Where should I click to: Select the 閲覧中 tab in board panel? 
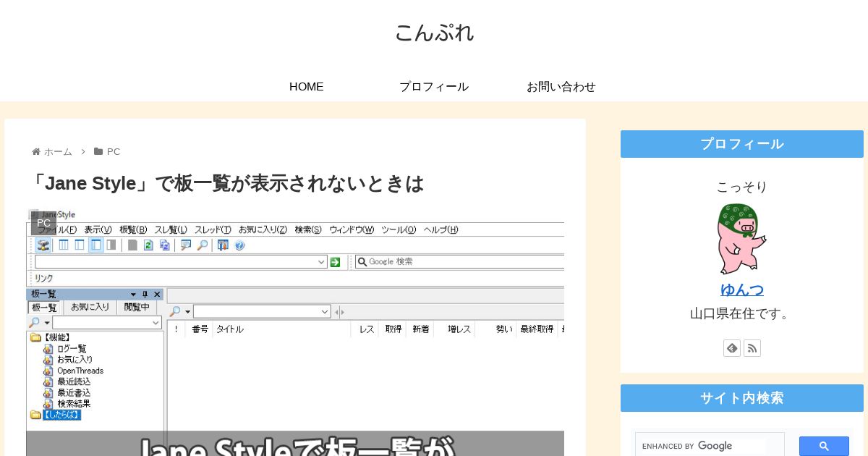coord(137,307)
